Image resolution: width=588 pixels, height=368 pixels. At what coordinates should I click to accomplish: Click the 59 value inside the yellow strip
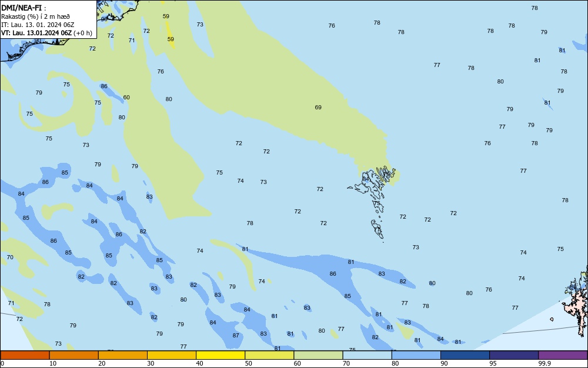(171, 39)
